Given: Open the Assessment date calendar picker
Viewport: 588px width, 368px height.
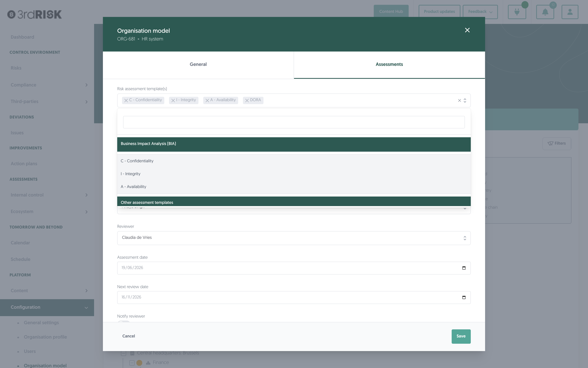Looking at the screenshot, I should [x=464, y=268].
